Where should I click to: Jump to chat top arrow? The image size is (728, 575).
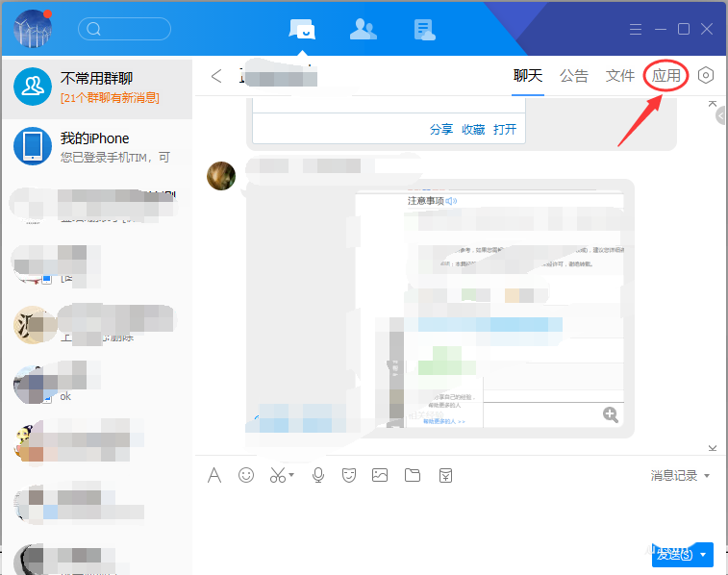coord(713,104)
